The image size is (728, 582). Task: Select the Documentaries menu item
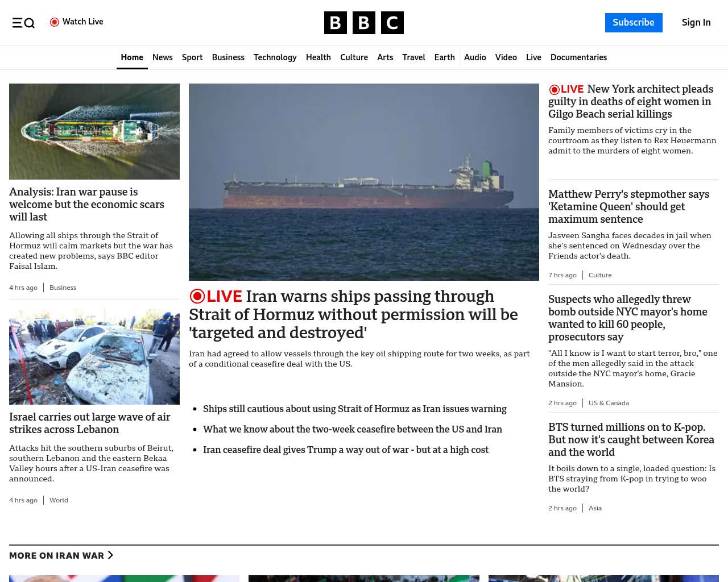pos(578,57)
